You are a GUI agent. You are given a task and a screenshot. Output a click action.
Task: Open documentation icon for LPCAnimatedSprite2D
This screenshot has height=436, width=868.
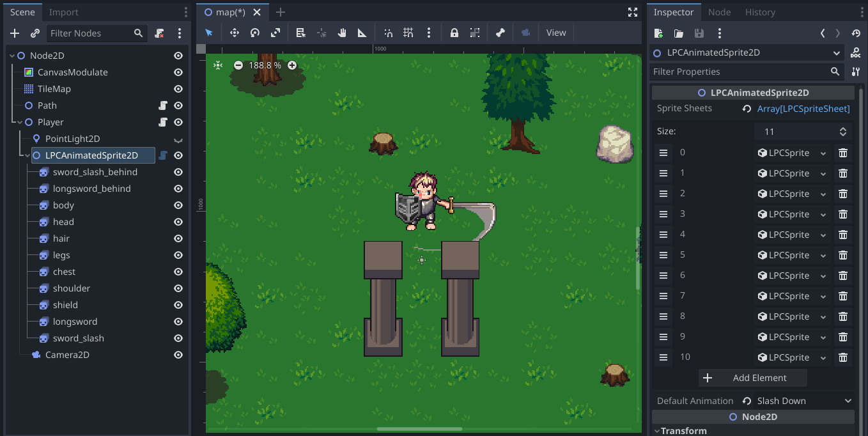tap(855, 53)
